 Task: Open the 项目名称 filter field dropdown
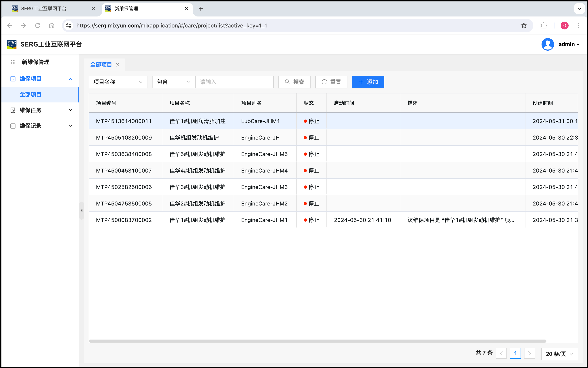[118, 82]
